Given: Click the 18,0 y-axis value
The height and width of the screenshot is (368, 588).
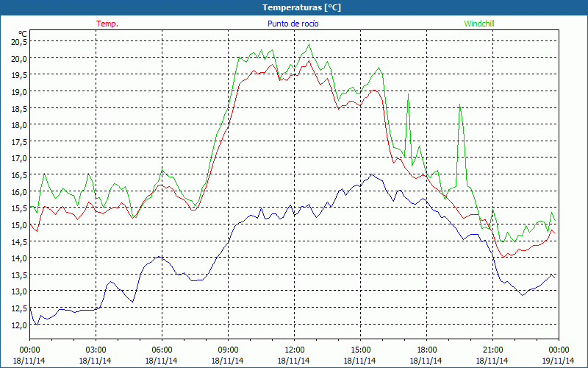Looking at the screenshot, I should 19,124.
